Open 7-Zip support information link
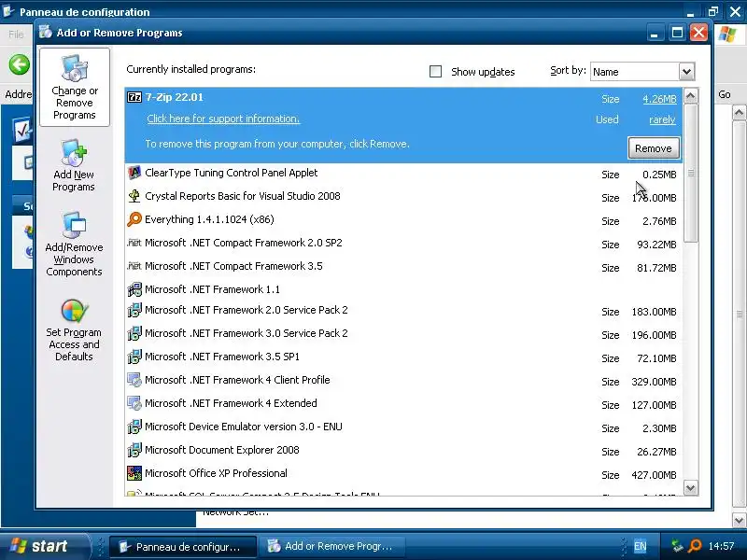Image resolution: width=747 pixels, height=560 pixels. [223, 119]
